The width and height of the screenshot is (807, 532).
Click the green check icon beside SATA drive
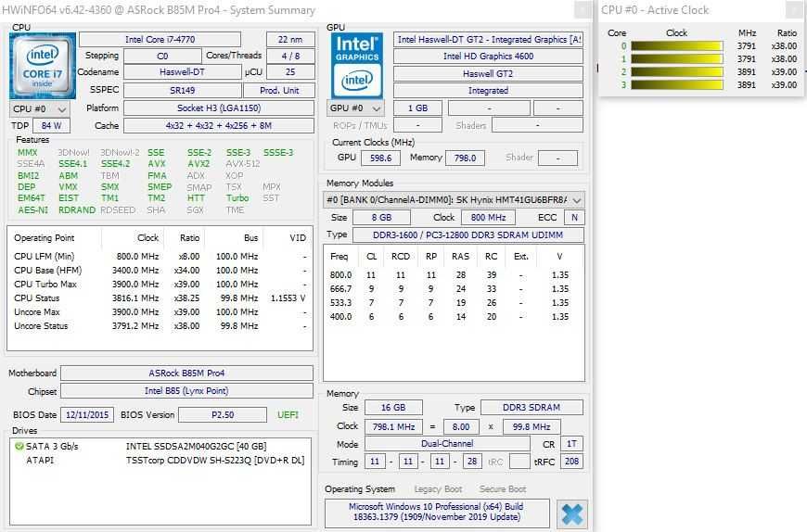point(19,446)
